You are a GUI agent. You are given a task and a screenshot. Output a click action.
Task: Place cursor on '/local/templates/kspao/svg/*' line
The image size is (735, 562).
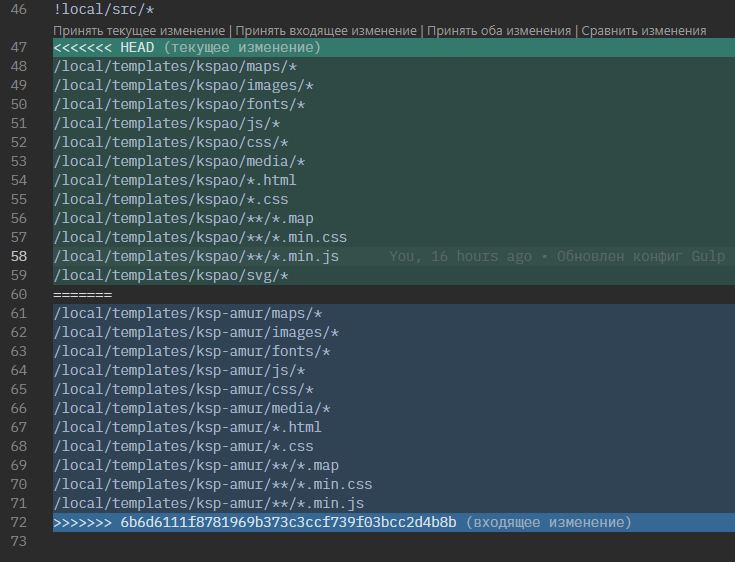coord(171,276)
